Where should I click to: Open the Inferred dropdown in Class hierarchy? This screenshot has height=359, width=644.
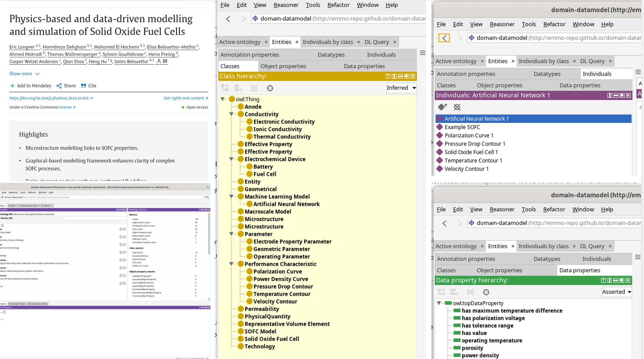(401, 88)
